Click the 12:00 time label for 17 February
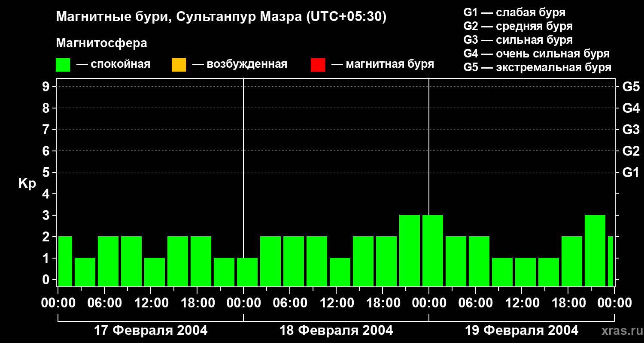Viewport: 644px width, 343px height. point(151,303)
